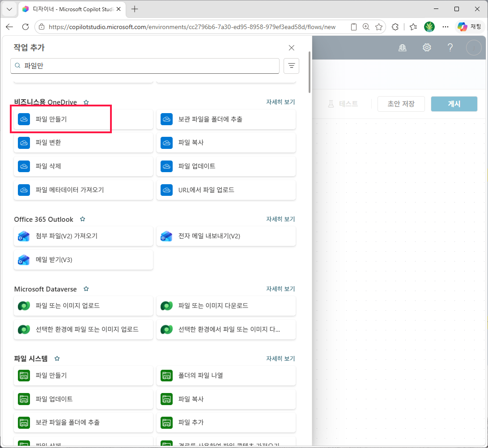
Task: Favorite Office 365 Outlook connector star
Action: [82, 219]
